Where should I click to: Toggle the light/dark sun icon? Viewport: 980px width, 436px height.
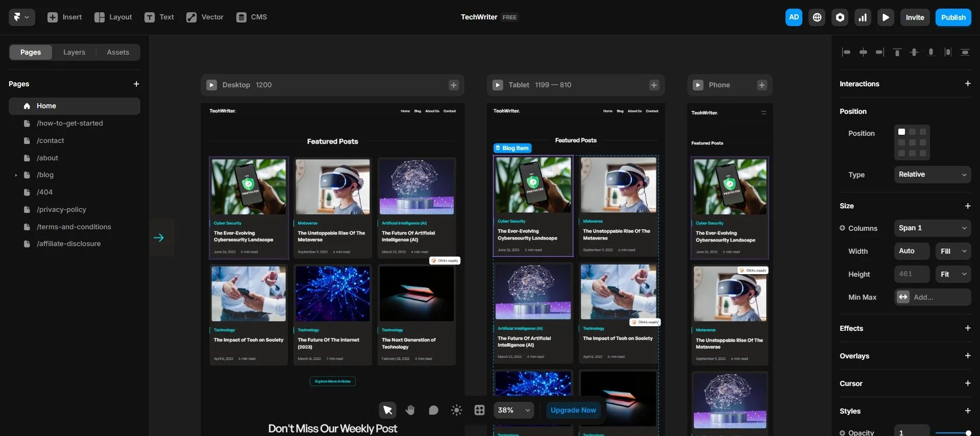(456, 410)
